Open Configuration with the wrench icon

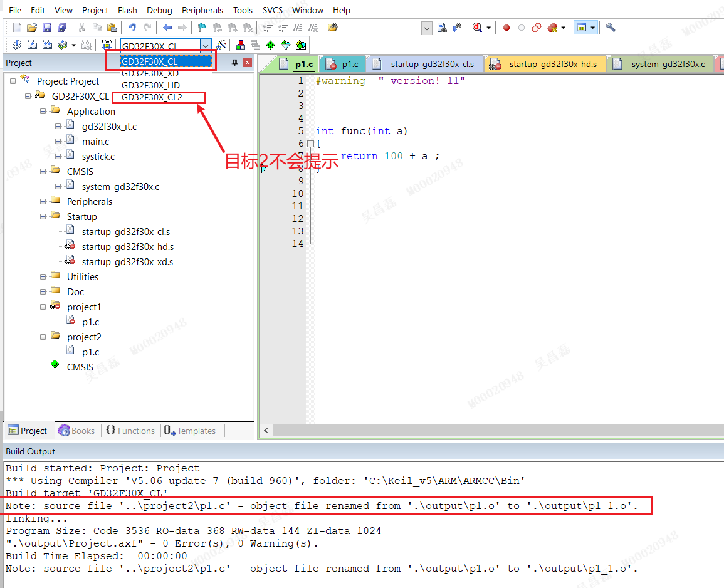point(611,28)
